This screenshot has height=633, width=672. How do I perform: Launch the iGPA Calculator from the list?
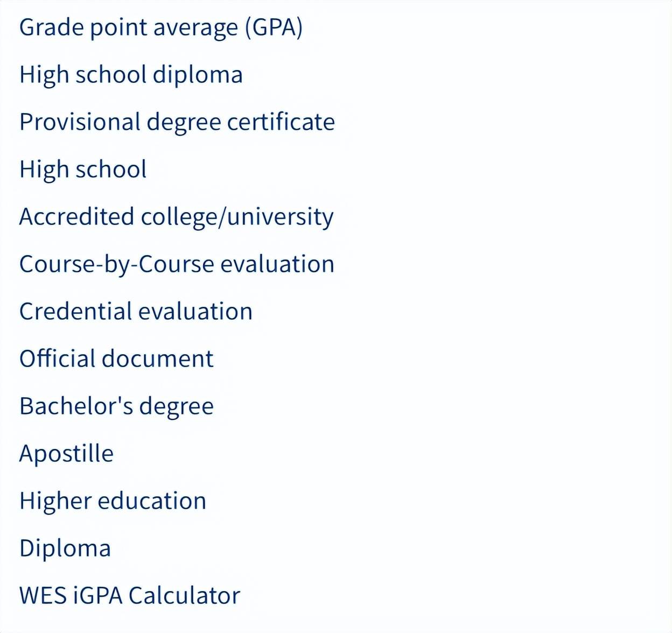pos(130,596)
